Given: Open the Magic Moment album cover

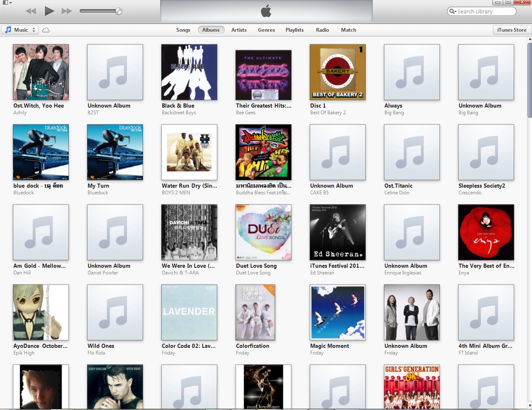Looking at the screenshot, I should [x=338, y=312].
